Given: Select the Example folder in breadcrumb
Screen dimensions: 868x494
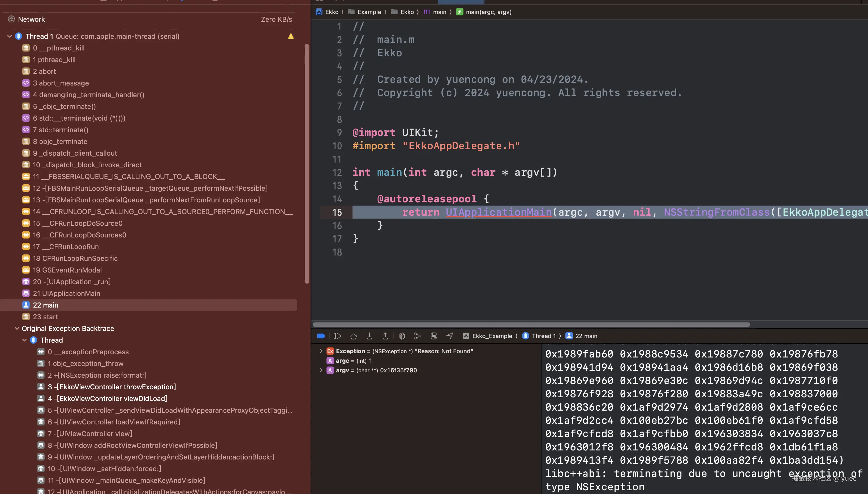Looking at the screenshot, I should [369, 12].
